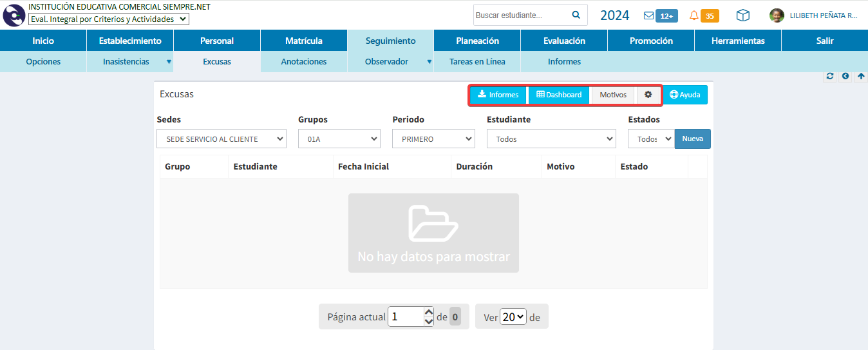Click the user avatar photo
Viewport: 868px width, 350px height.
[777, 15]
